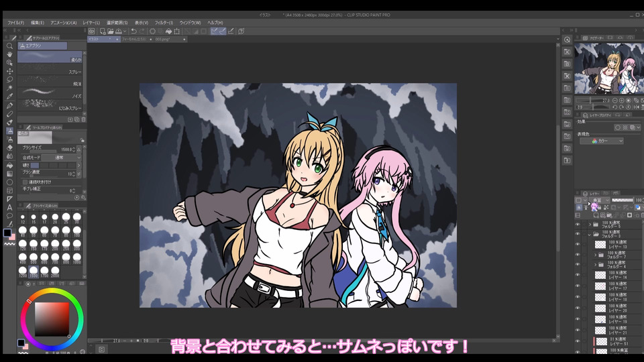Select the Zoom (magnifier) tool
Screen dimensions: 644x362
click(9, 46)
